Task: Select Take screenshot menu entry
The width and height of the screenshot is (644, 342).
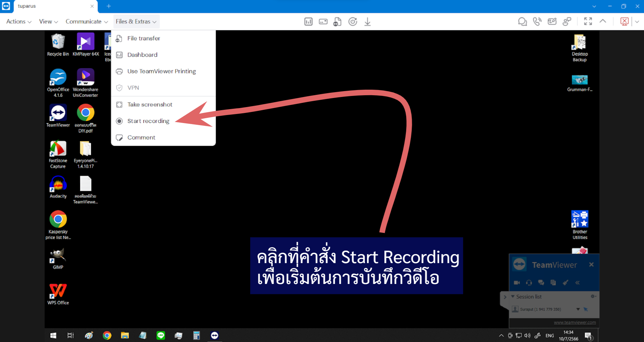Action: pyautogui.click(x=149, y=105)
